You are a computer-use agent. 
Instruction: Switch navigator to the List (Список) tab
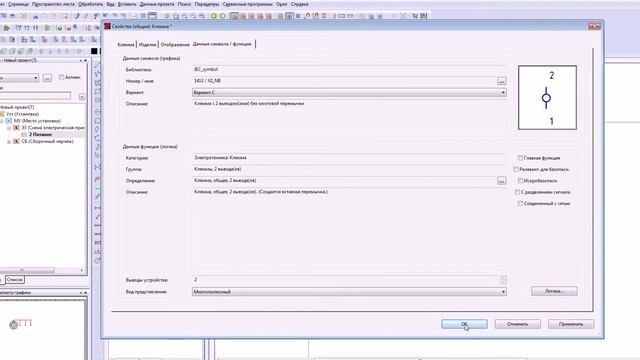click(x=15, y=280)
